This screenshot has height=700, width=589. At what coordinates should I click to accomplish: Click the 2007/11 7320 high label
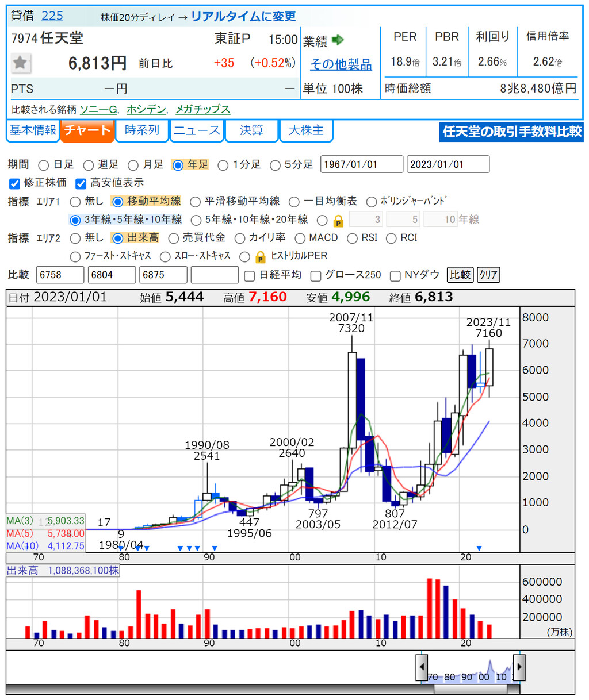(x=351, y=322)
